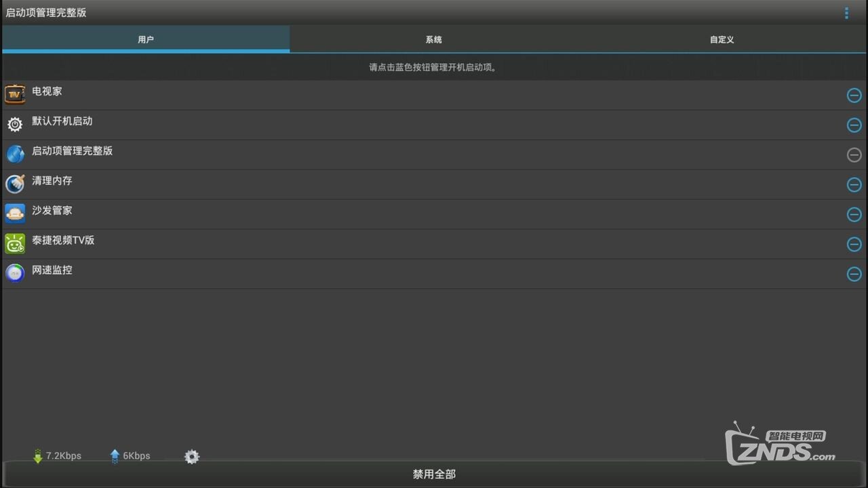Click the 清理内存 broom icon
This screenshot has width=868, height=488.
(x=15, y=184)
